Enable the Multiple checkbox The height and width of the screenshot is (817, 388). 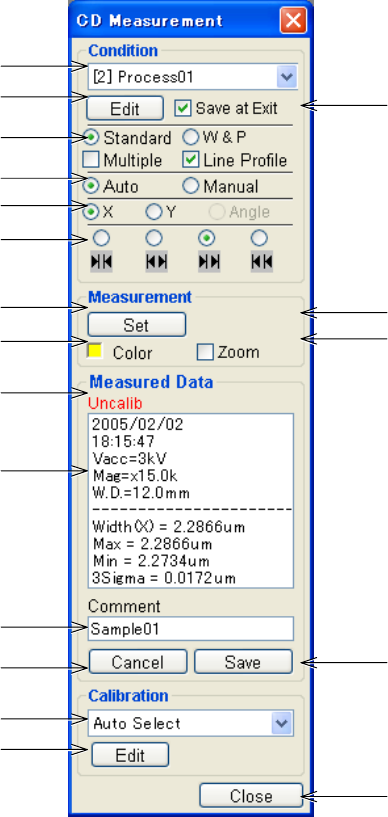[95, 160]
